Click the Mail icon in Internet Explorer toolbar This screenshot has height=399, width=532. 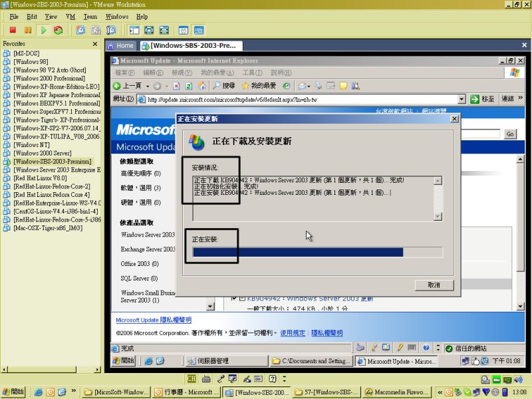(x=303, y=86)
